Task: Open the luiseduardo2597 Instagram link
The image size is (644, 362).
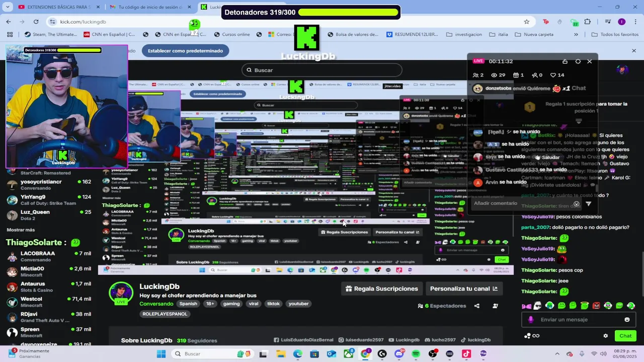Action: tap(361, 340)
